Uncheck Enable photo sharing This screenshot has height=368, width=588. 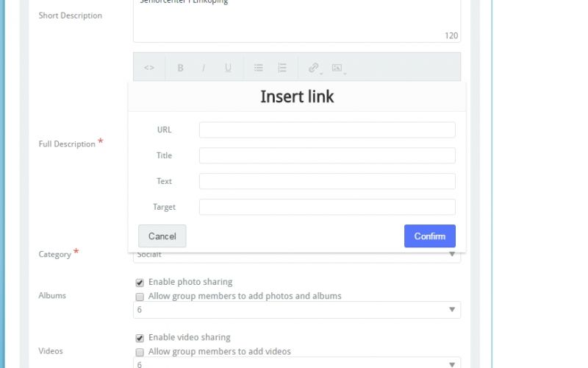[x=140, y=283]
